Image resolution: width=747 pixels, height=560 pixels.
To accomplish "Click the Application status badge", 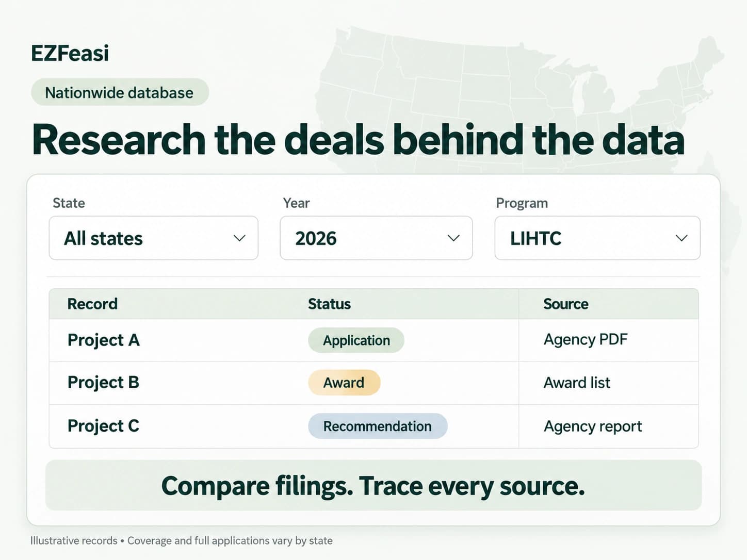I will pyautogui.click(x=356, y=340).
